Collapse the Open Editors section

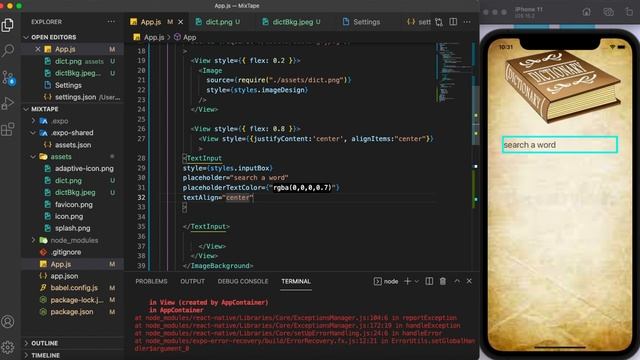coord(72,37)
